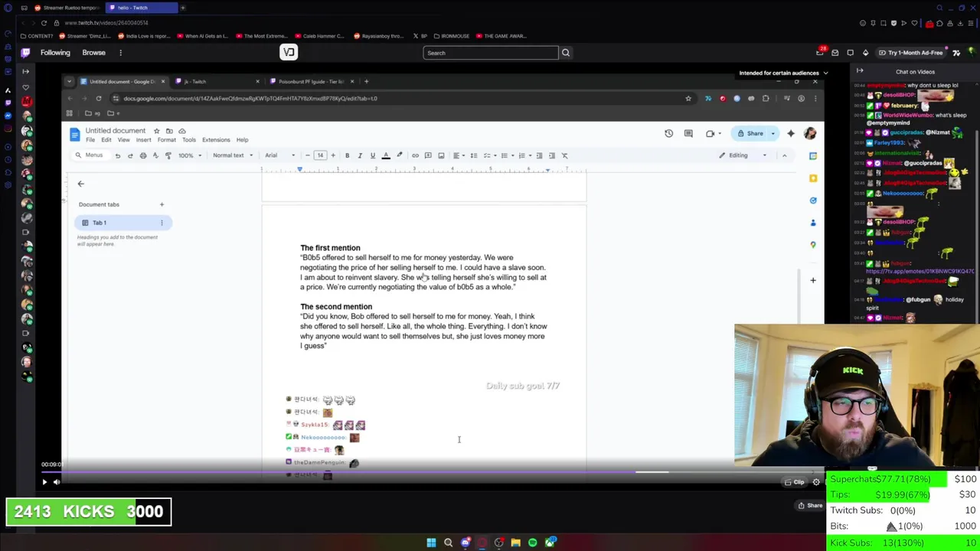Click the version history clock icon
Viewport: 980px width, 551px height.
pos(668,133)
